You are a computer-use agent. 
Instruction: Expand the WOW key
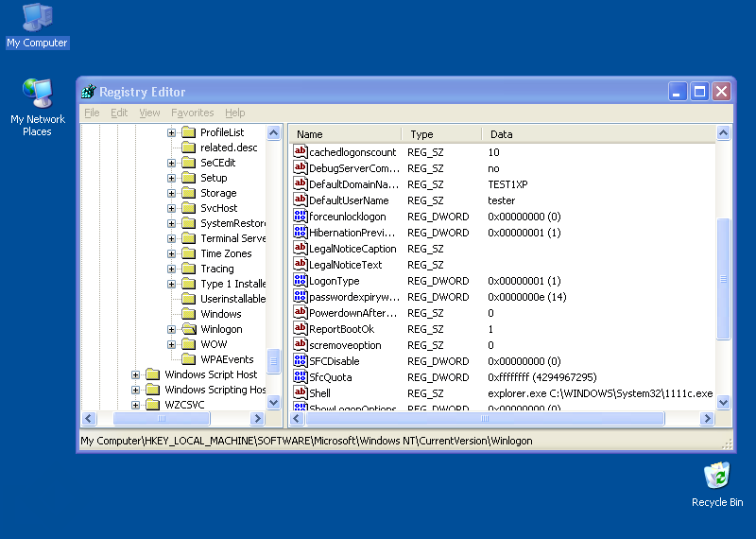click(x=171, y=344)
